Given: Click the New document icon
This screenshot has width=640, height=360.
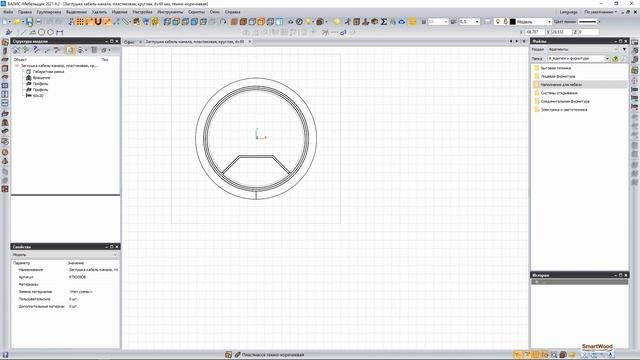Looking at the screenshot, I should 5,22.
